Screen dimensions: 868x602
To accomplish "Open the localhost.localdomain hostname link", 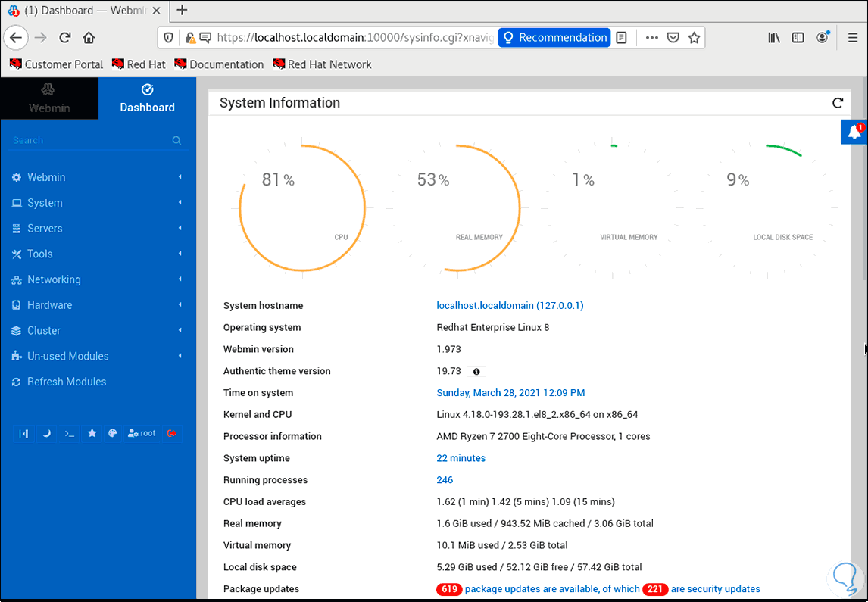I will tap(510, 305).
